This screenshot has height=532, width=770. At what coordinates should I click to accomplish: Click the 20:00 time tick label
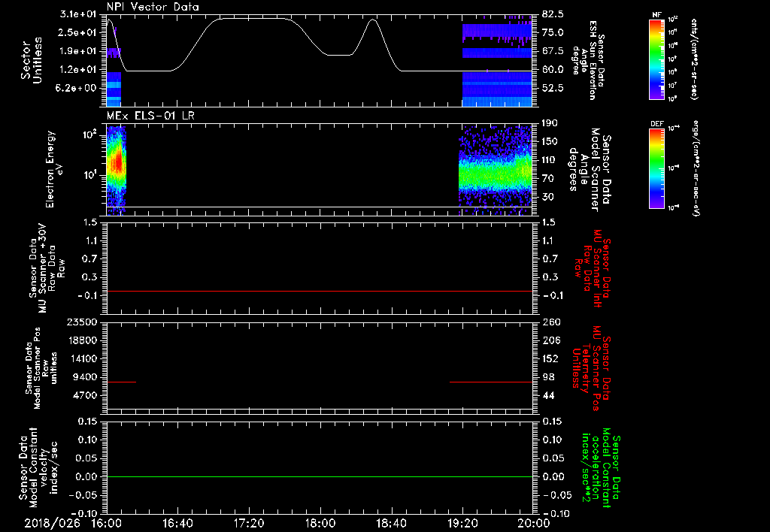click(x=534, y=523)
